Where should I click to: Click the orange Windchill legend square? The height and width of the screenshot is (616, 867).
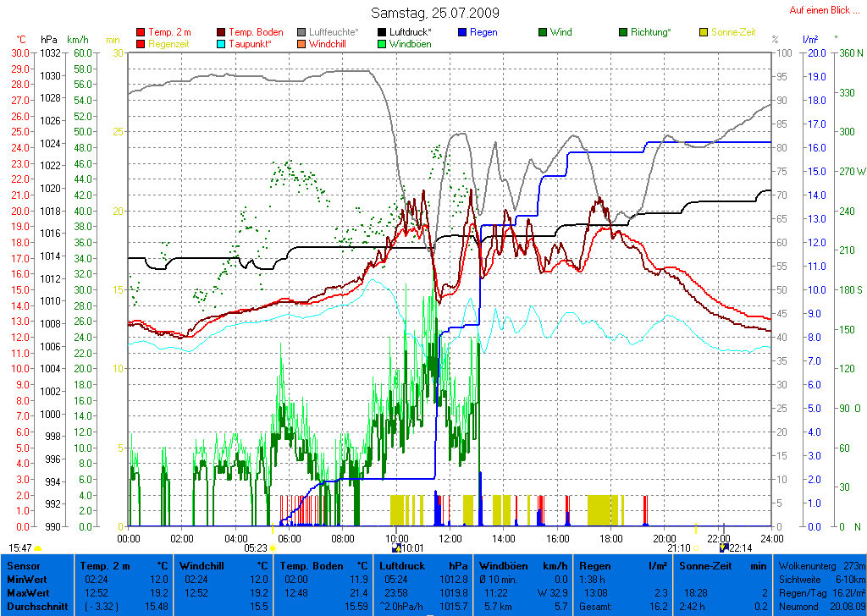click(302, 43)
